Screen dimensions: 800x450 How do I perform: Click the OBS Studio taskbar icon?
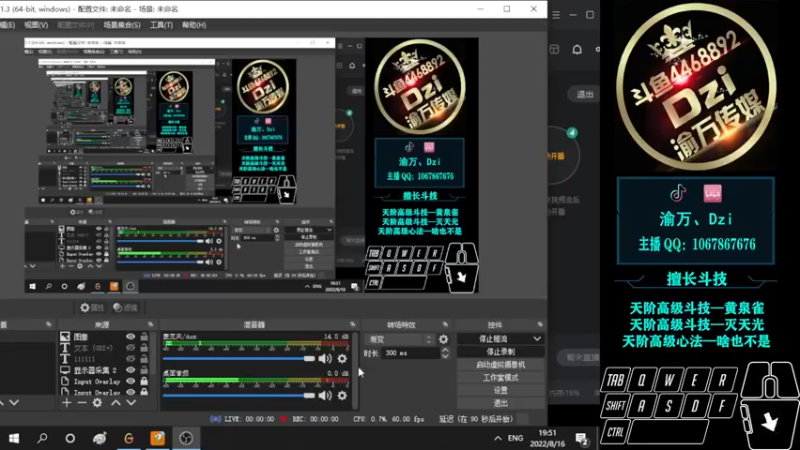click(186, 438)
